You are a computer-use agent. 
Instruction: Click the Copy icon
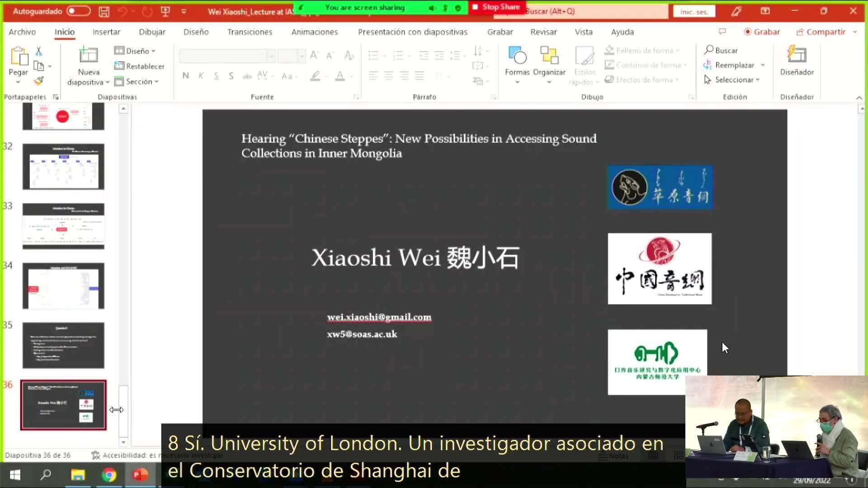point(39,66)
